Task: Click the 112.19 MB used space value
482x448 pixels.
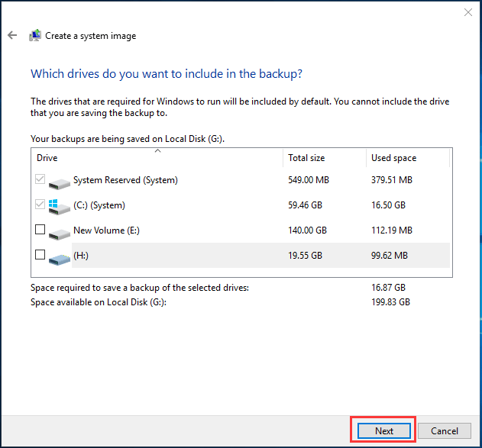Action: tap(392, 230)
